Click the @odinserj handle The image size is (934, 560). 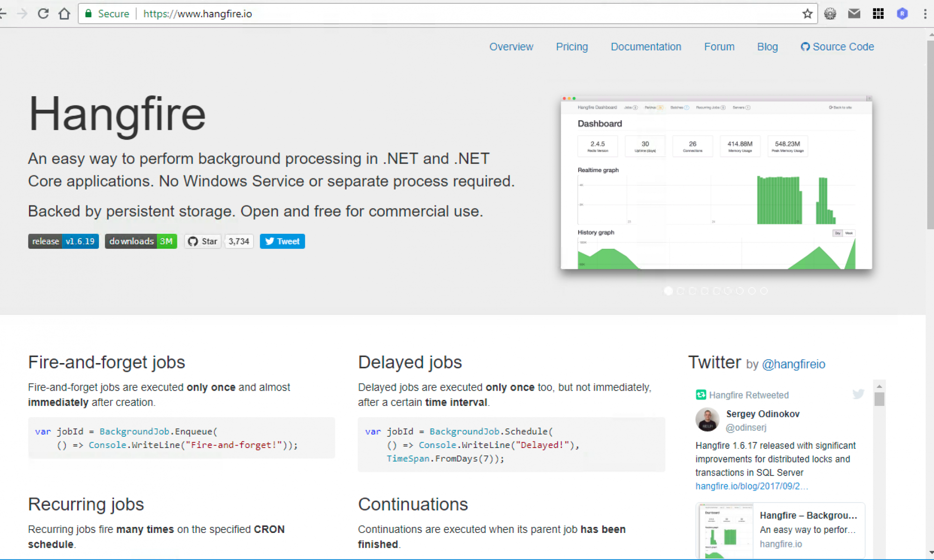[746, 427]
